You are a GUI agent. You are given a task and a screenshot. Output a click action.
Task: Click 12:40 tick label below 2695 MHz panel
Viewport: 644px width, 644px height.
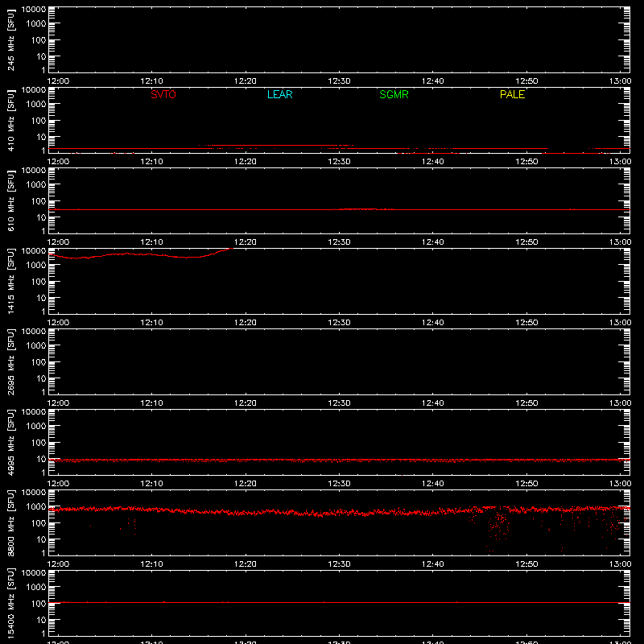coord(433,403)
